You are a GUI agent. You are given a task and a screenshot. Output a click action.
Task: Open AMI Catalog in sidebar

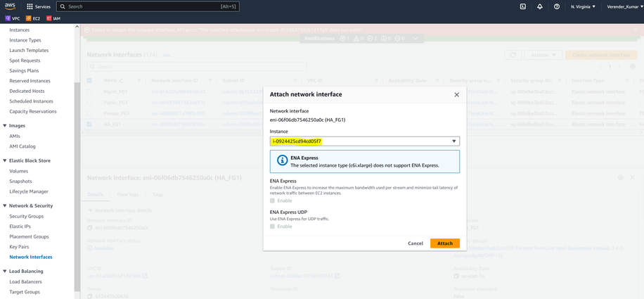pyautogui.click(x=22, y=146)
